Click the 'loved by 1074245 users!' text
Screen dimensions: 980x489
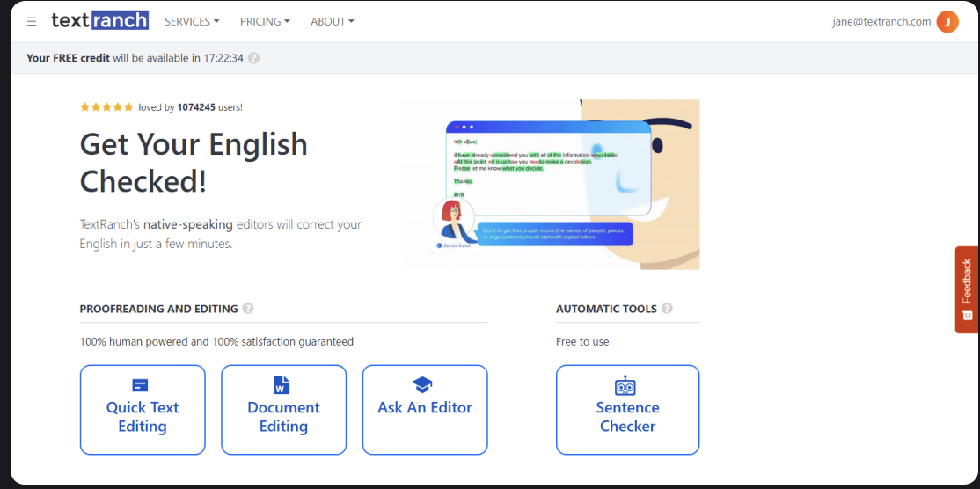191,107
